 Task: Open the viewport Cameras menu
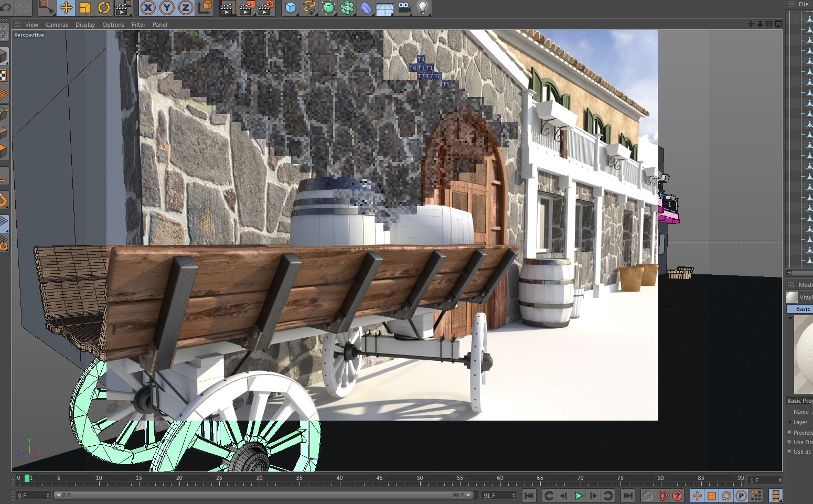[x=57, y=25]
